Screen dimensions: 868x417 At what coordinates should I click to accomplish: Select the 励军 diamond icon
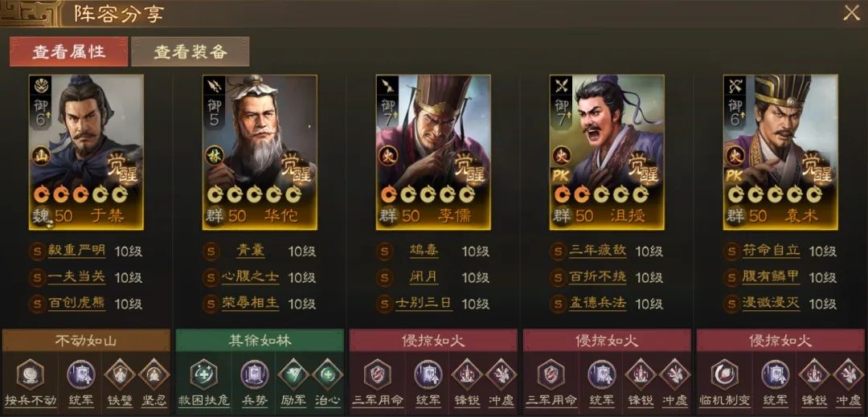[293, 374]
